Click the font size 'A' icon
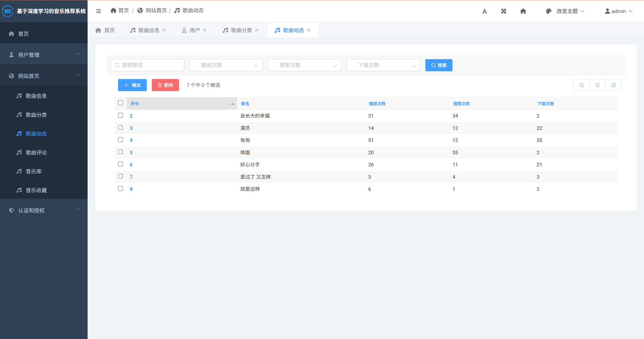This screenshot has width=644, height=339. tap(484, 11)
